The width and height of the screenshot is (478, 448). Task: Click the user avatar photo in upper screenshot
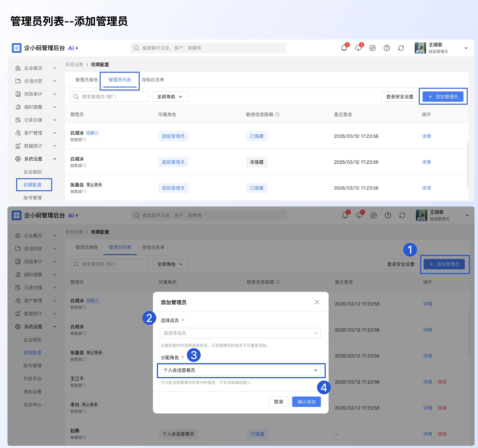coord(420,48)
